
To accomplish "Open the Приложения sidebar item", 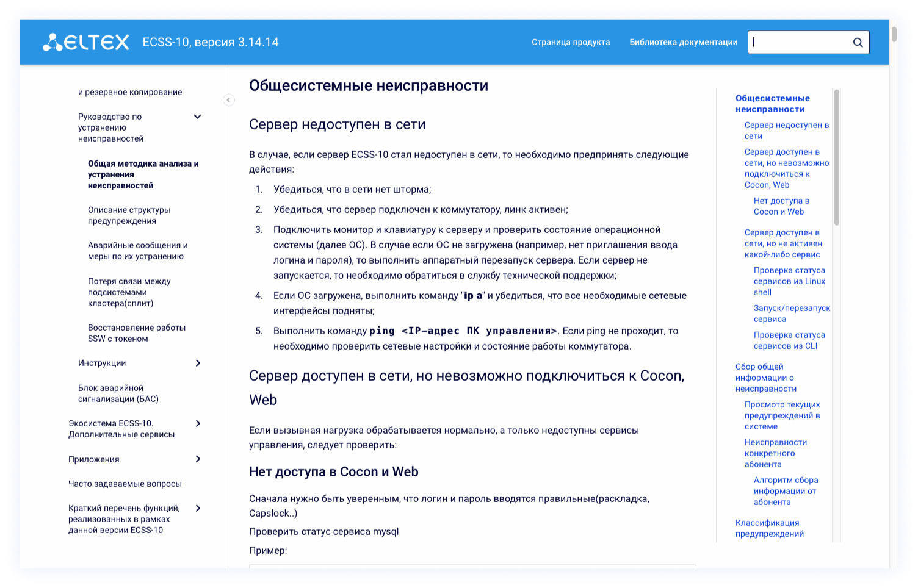I will click(93, 459).
